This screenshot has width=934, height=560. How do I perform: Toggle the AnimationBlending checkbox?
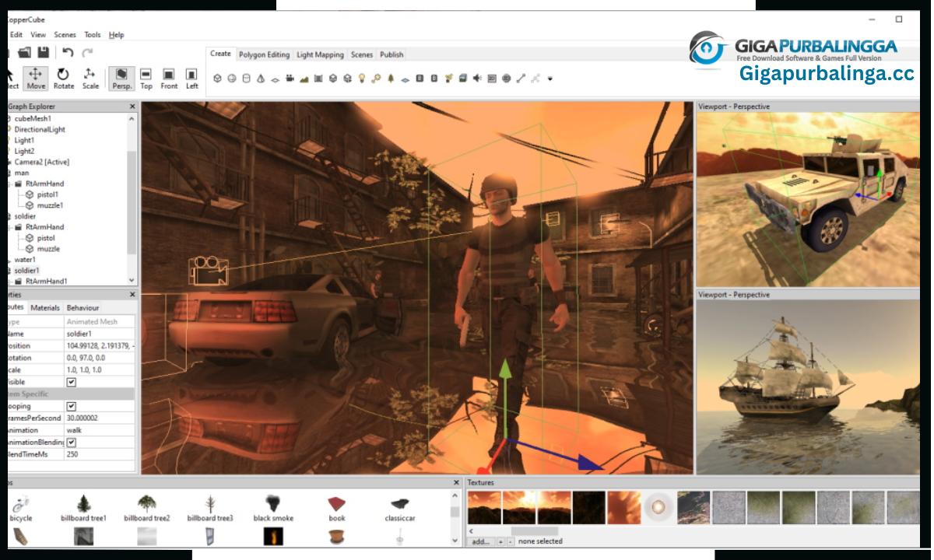(72, 442)
